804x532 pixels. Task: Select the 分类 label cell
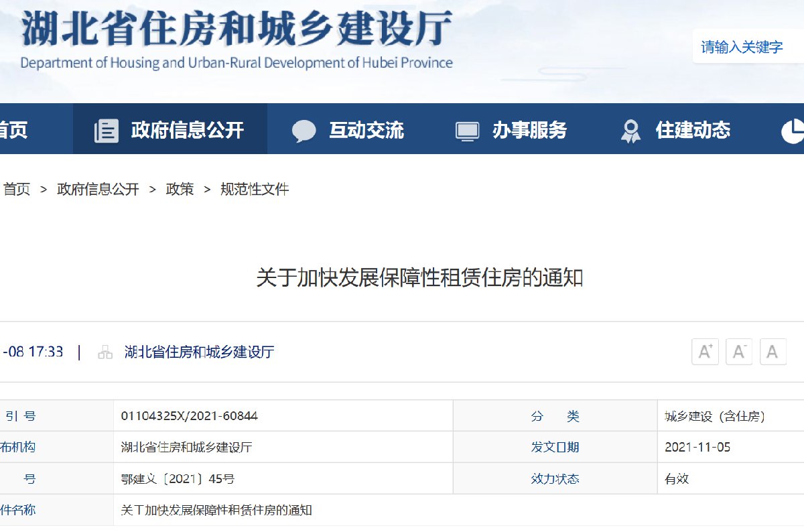click(x=555, y=416)
